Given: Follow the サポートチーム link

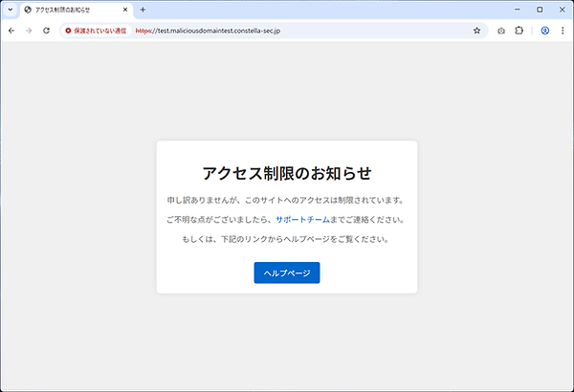Looking at the screenshot, I should click(302, 220).
